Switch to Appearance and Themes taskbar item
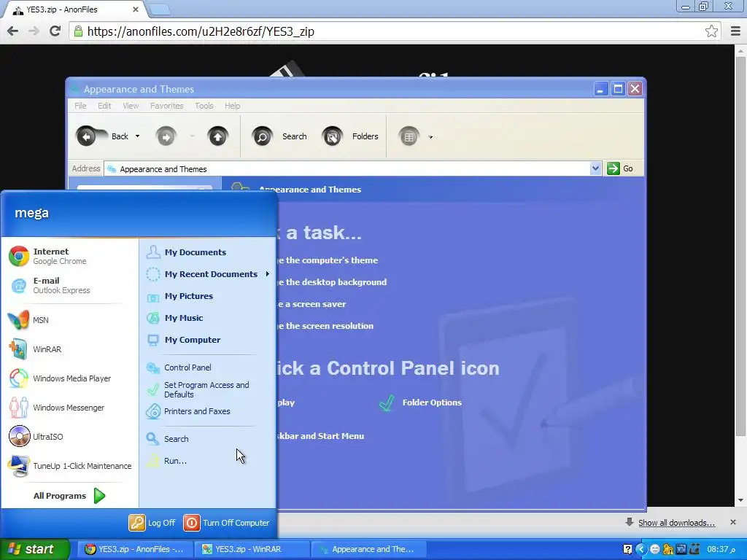 [368, 549]
